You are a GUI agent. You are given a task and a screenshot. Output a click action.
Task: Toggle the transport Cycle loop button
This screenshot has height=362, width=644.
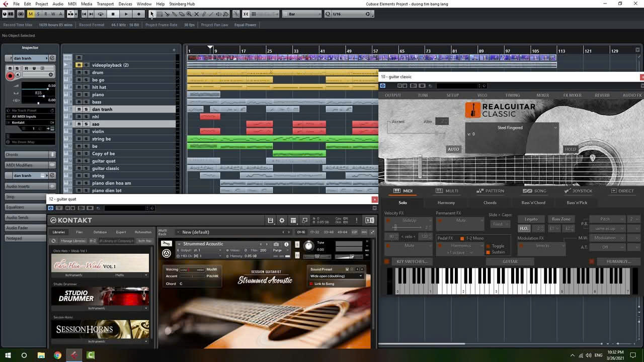point(101,14)
